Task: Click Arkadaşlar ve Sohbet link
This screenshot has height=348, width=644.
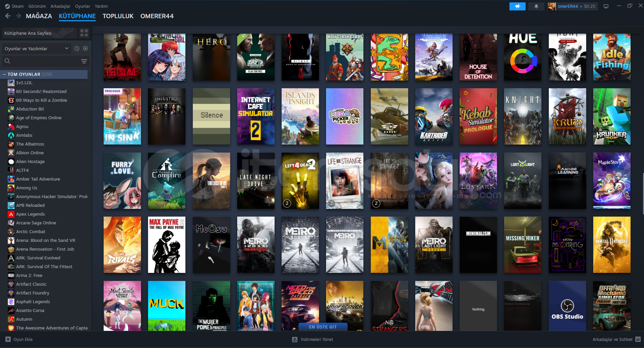Action: (x=612, y=339)
